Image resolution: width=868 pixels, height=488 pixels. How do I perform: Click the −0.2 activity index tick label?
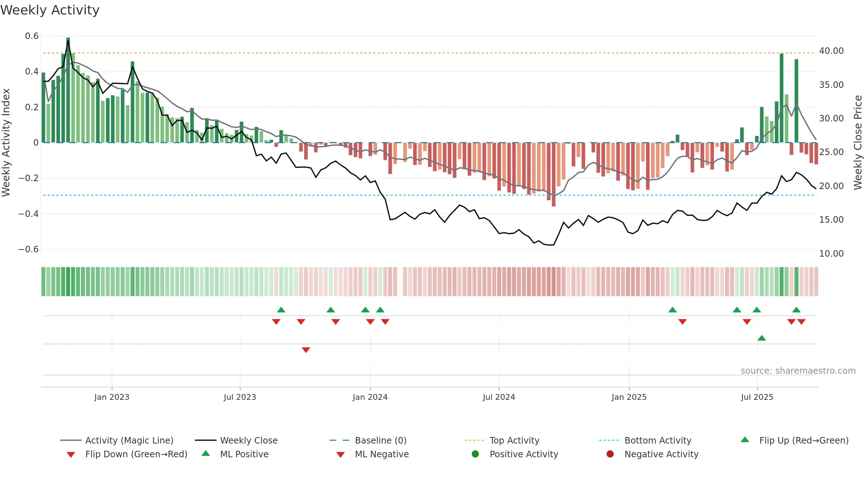[x=29, y=178]
